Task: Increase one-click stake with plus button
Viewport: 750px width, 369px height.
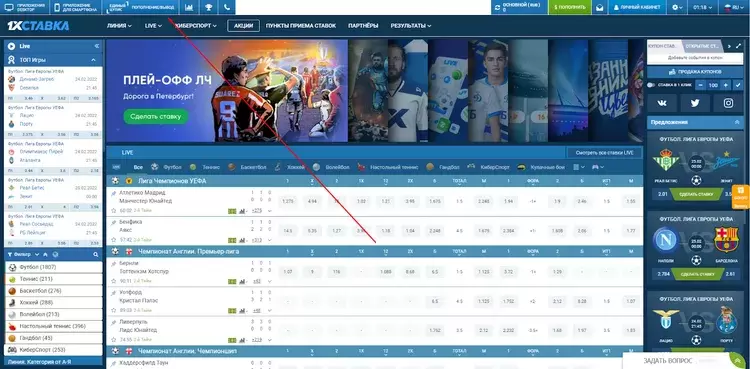Action: 726,85
